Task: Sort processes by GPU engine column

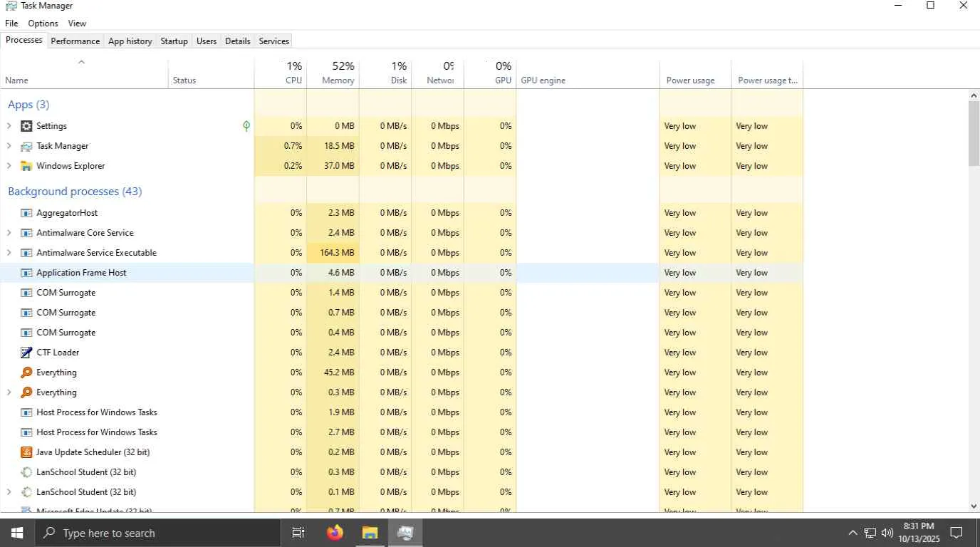Action: click(x=588, y=73)
